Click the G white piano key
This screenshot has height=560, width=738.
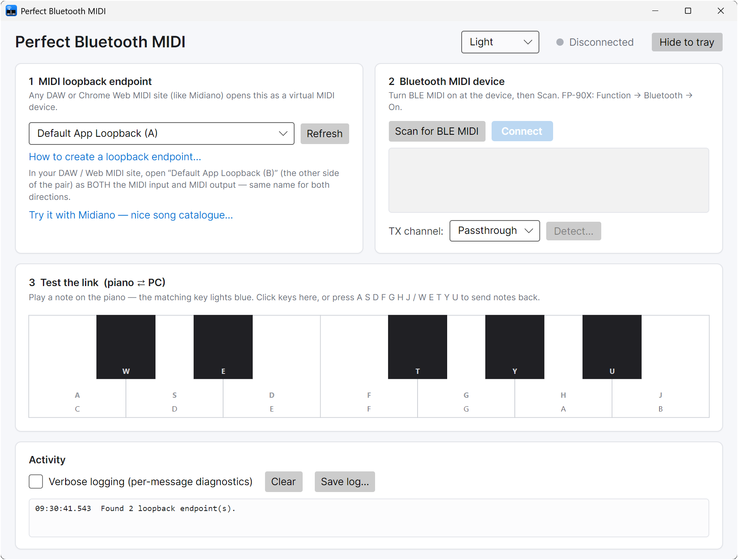click(466, 401)
